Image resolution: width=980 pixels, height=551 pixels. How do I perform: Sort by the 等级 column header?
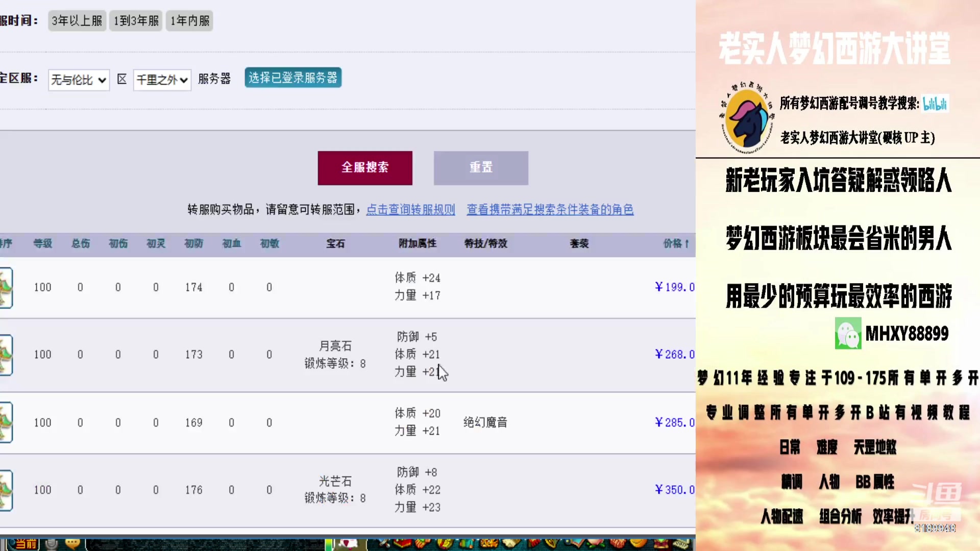click(43, 244)
